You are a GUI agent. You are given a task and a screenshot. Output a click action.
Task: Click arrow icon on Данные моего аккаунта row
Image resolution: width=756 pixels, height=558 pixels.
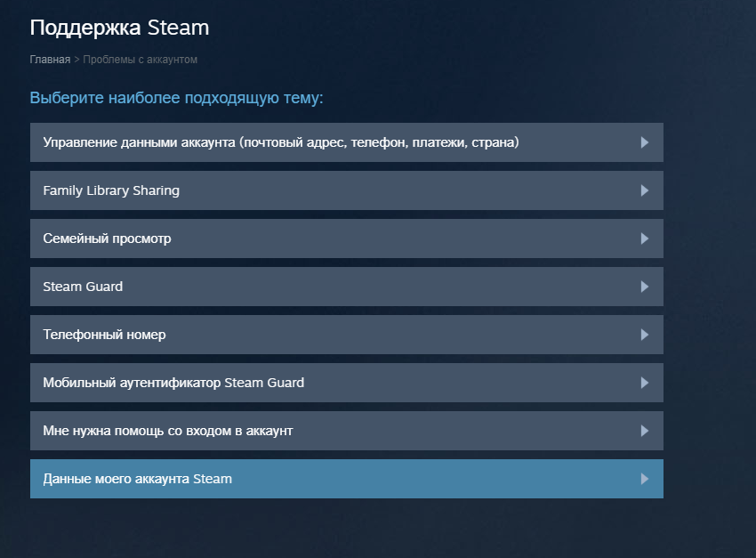645,479
